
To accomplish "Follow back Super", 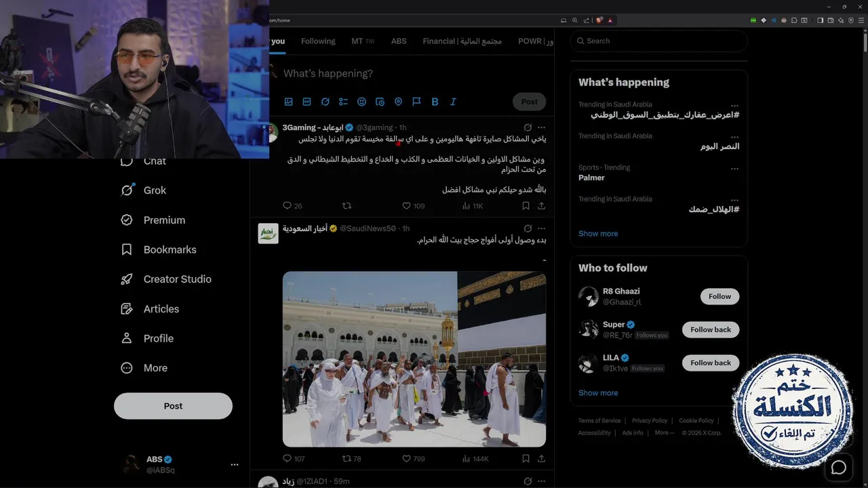I will (711, 329).
